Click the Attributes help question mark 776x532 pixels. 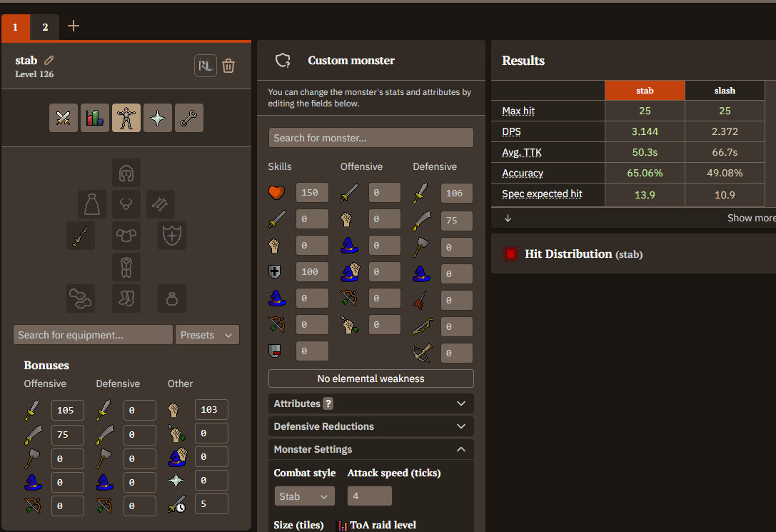tap(328, 403)
